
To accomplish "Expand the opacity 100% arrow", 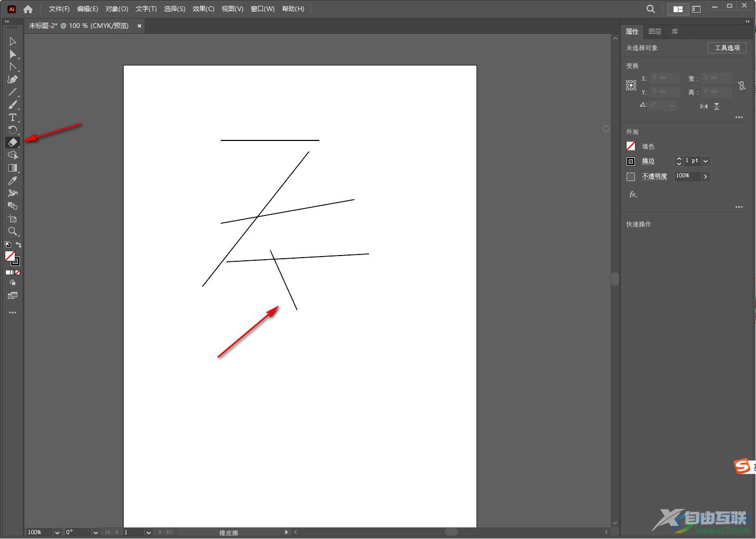I will [x=706, y=176].
